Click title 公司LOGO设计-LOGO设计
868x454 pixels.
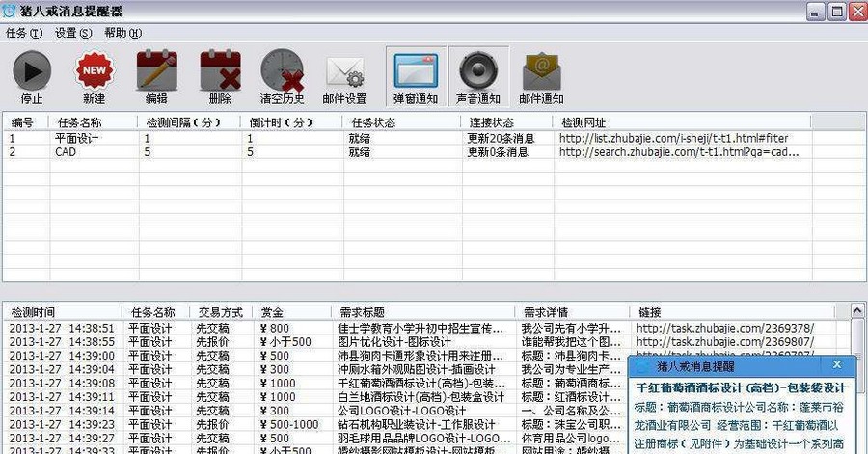(x=401, y=411)
